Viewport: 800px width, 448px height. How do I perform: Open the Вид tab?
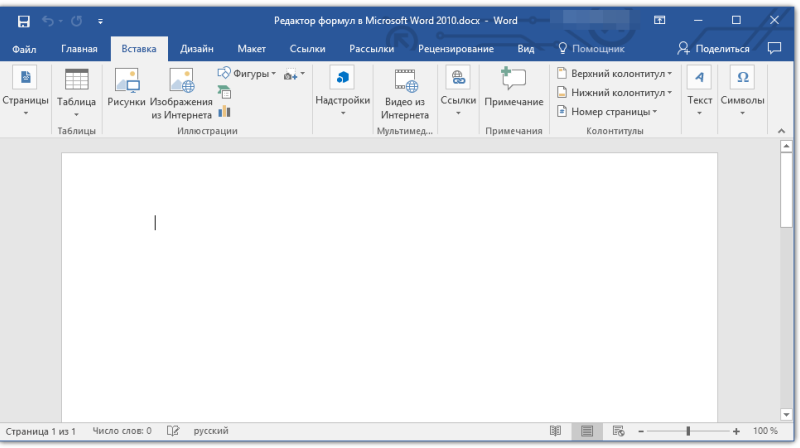pyautogui.click(x=526, y=49)
